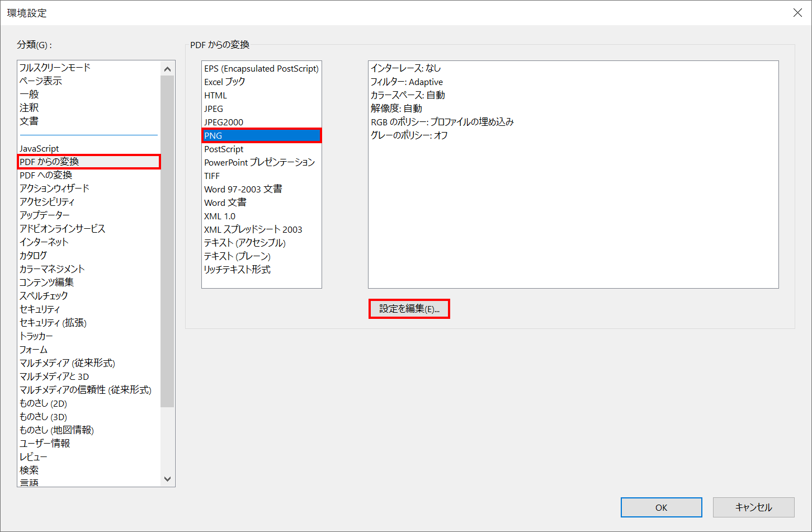Open the JavaScript preferences category
Viewport: 812px width, 532px height.
39,148
